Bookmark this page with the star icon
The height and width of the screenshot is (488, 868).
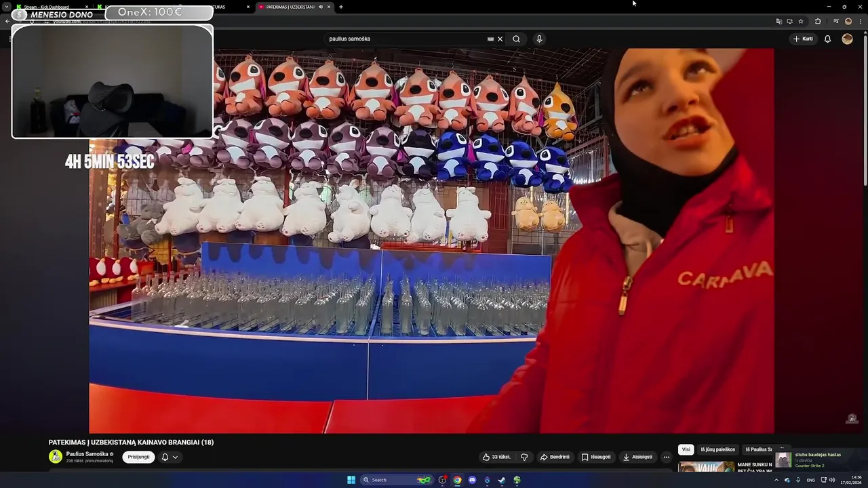coord(801,21)
